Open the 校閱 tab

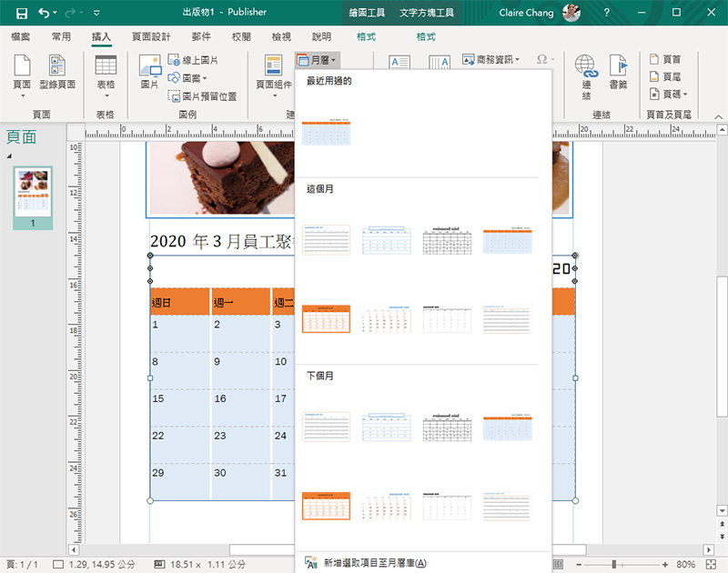click(241, 36)
